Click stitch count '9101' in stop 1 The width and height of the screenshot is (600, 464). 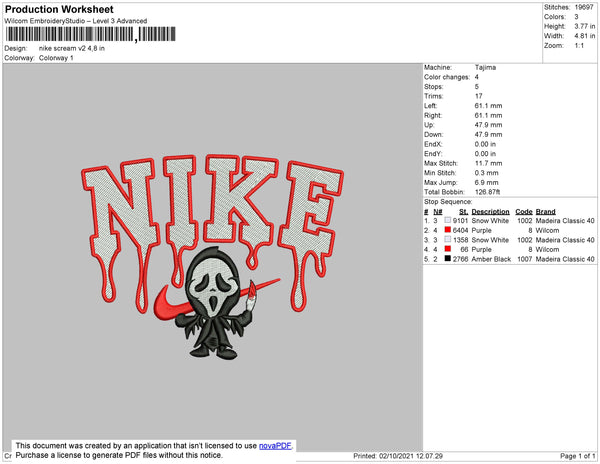click(x=460, y=221)
